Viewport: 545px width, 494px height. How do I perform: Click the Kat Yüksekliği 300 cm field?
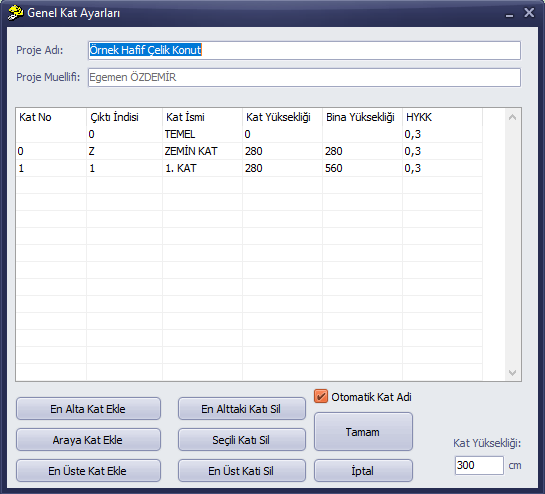(479, 465)
